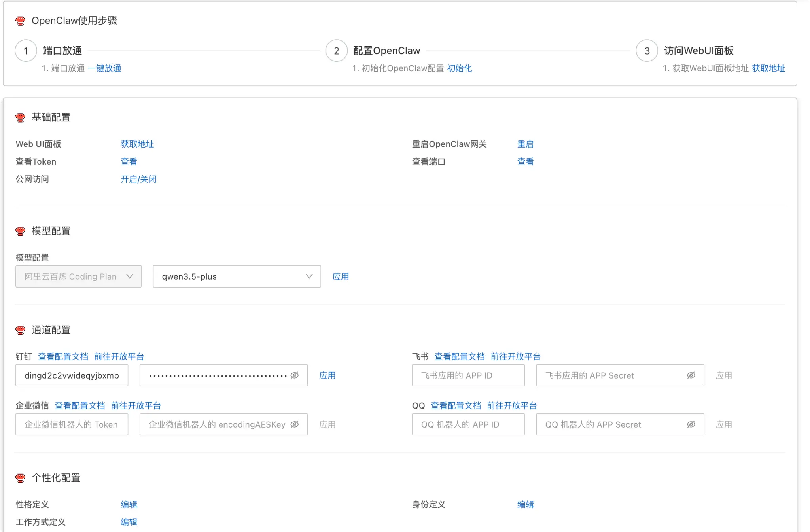Click step circle 3 for 访问WebUI面板

(x=647, y=51)
